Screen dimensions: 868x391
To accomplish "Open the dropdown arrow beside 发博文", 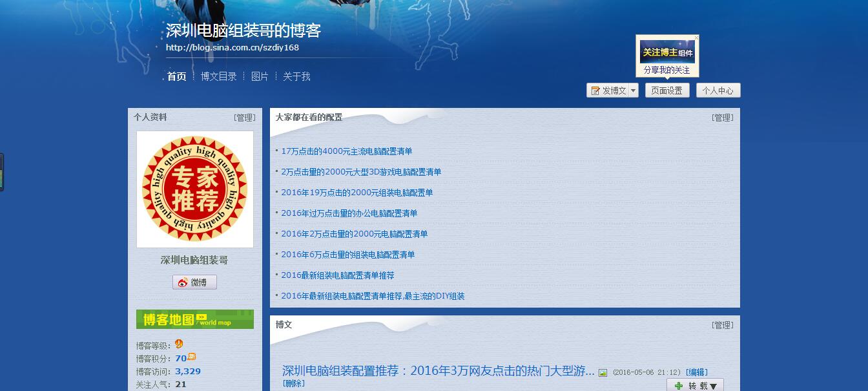I will (633, 91).
